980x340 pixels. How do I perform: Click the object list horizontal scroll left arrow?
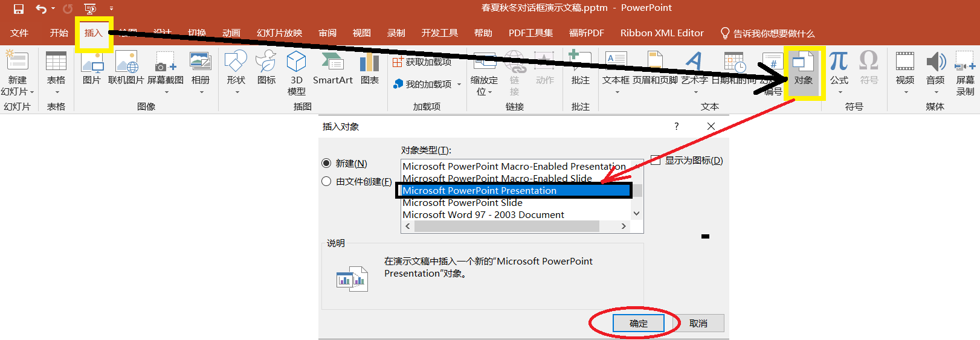tap(408, 226)
